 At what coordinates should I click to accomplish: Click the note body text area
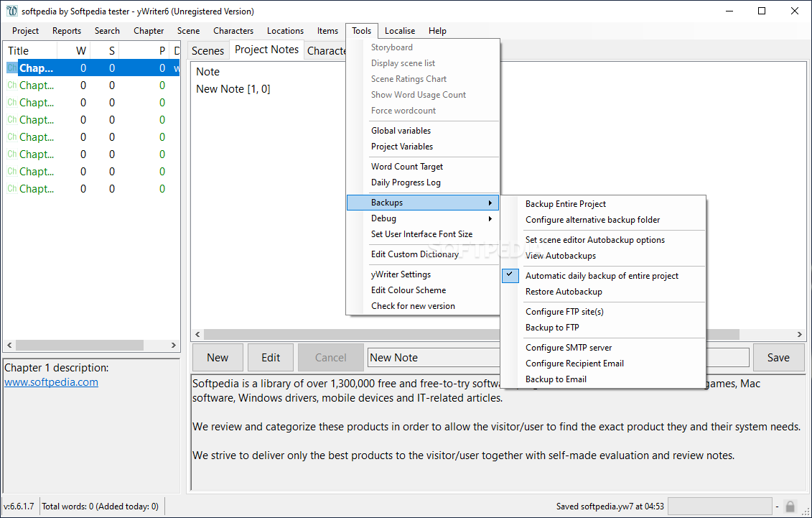pyautogui.click(x=498, y=433)
